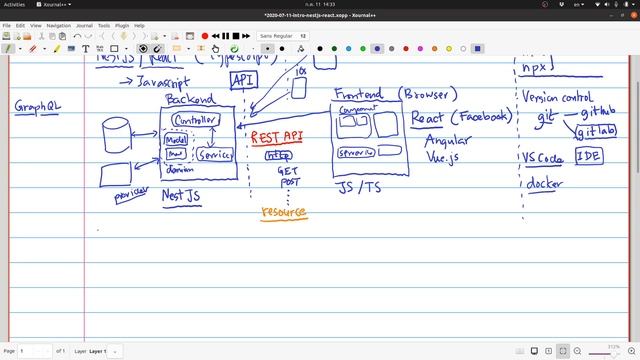
Task: Pick the black color swatch
Action: click(x=320, y=49)
